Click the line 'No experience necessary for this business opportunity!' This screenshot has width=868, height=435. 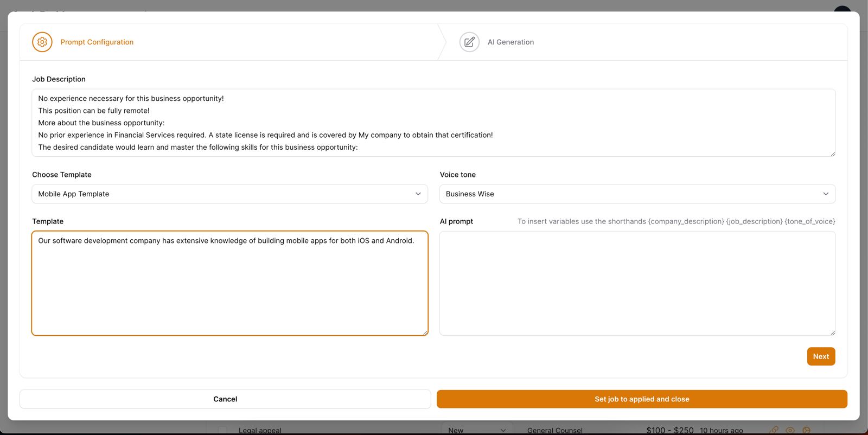[131, 98]
